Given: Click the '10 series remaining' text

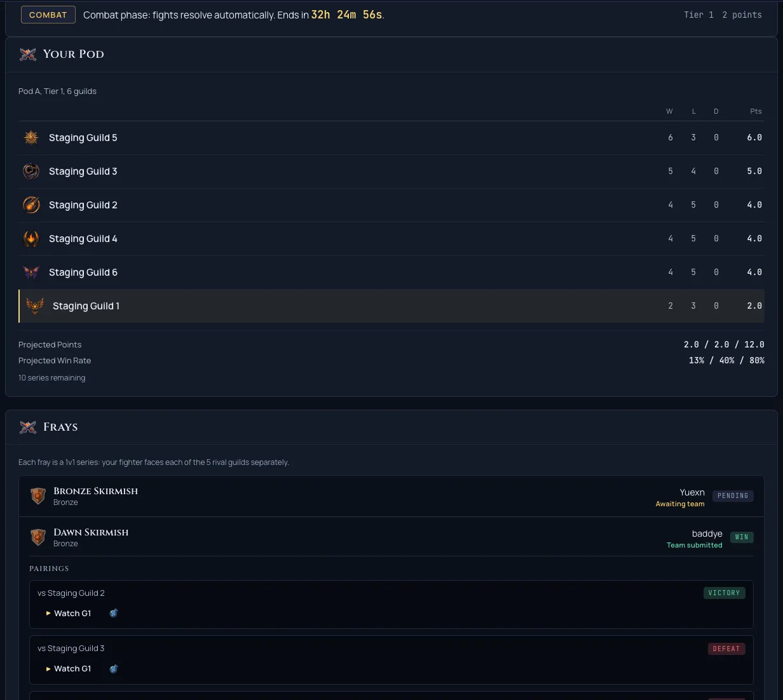Looking at the screenshot, I should point(51,377).
